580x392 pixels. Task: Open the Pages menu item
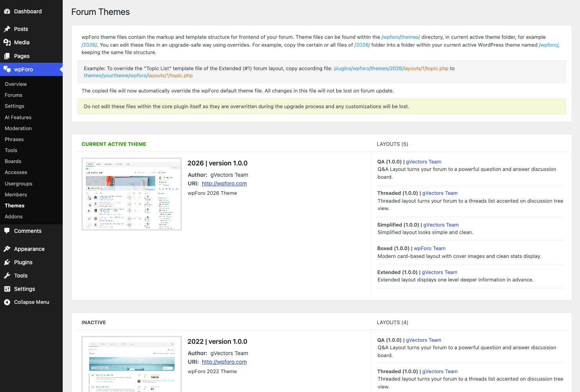pyautogui.click(x=31, y=56)
